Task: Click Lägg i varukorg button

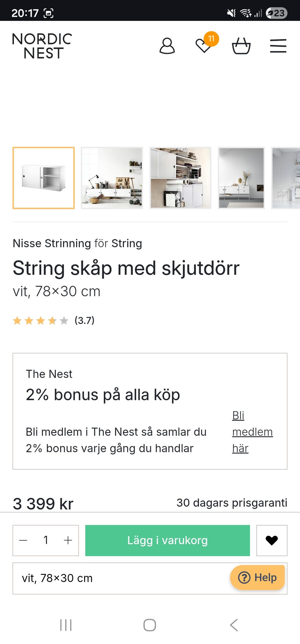Action: click(x=167, y=540)
